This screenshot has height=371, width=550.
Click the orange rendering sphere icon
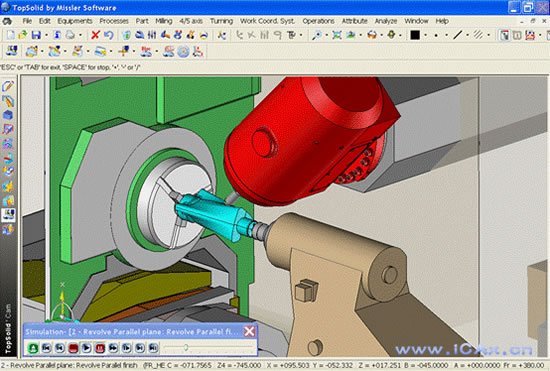[x=372, y=35]
